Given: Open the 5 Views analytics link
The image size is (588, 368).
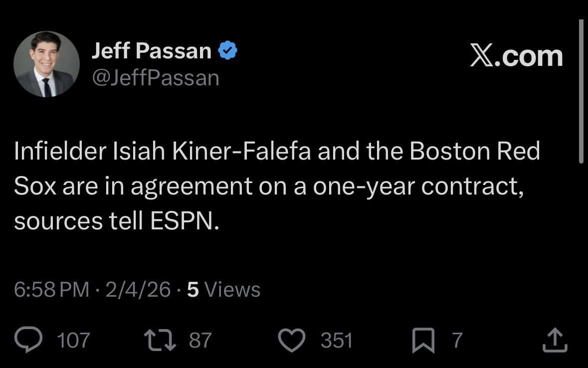Looking at the screenshot, I should (x=223, y=289).
